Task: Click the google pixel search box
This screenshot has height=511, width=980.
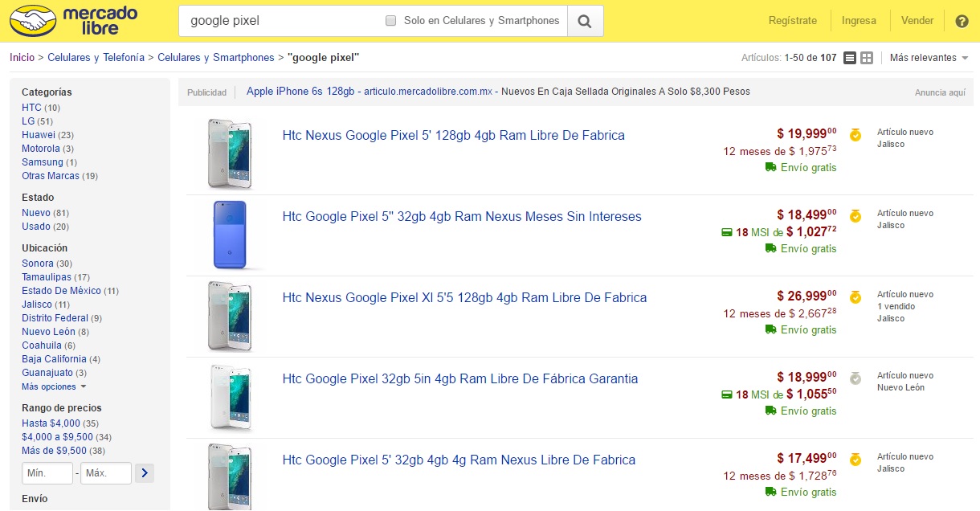Action: point(281,21)
